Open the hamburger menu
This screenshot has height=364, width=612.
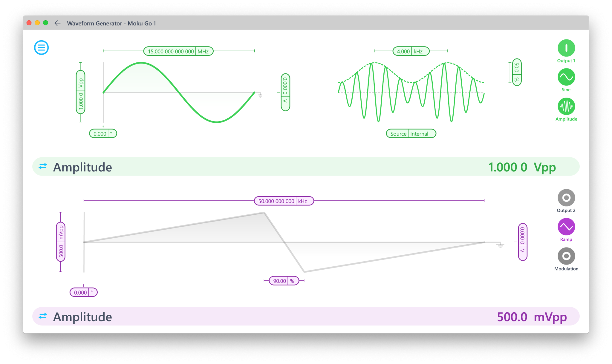(41, 47)
